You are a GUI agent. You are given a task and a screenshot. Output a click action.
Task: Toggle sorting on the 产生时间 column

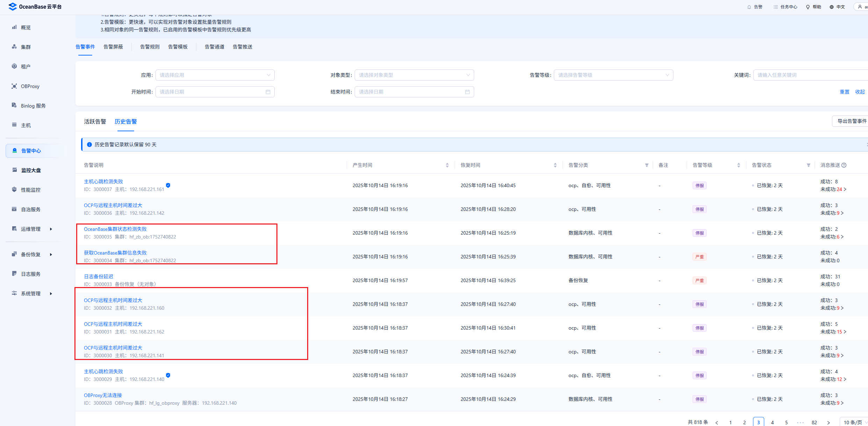(447, 165)
